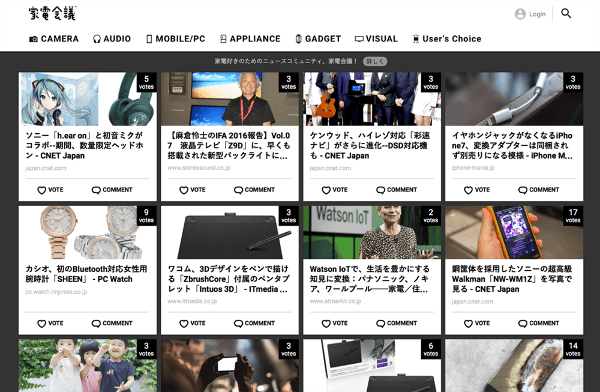
Task: Click the black pen tablet thumbnail
Action: pos(230,233)
